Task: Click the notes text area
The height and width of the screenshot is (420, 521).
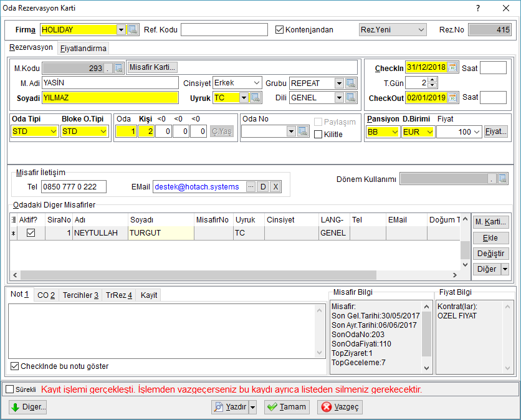Action: (x=162, y=331)
